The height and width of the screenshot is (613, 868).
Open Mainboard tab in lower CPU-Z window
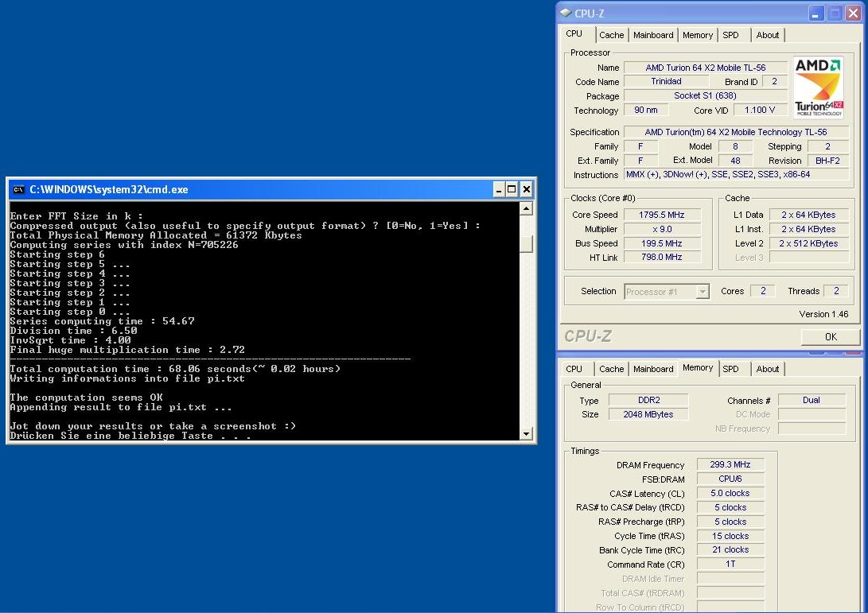[x=653, y=369]
